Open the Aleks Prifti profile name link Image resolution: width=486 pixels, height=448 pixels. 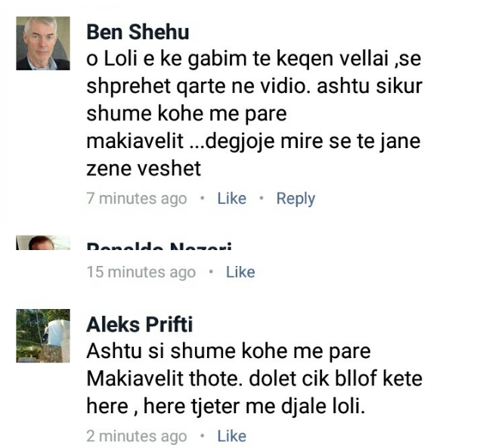coord(140,325)
